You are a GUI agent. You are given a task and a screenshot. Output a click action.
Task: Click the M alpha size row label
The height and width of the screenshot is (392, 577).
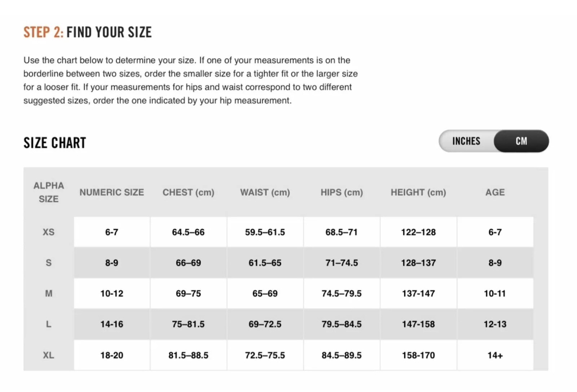pyautogui.click(x=49, y=293)
